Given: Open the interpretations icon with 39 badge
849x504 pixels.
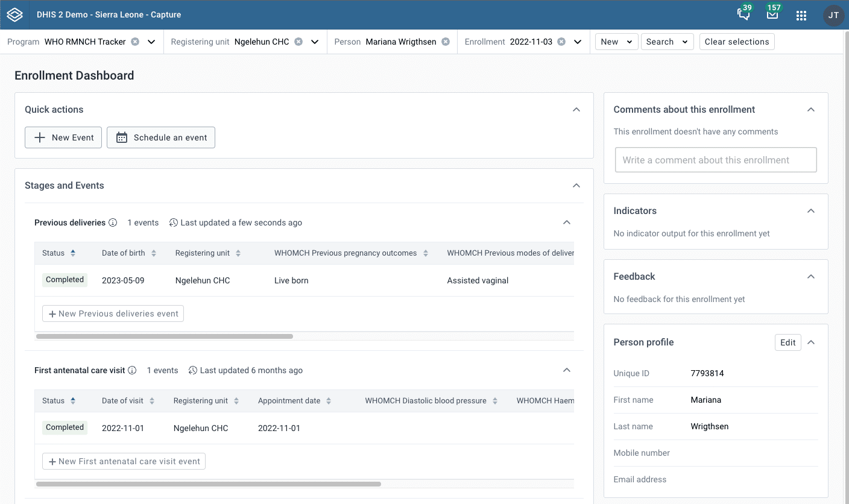Looking at the screenshot, I should click(x=744, y=14).
